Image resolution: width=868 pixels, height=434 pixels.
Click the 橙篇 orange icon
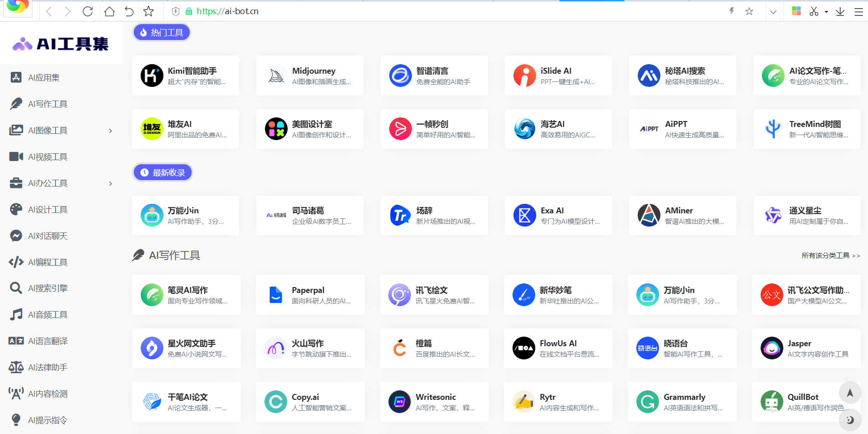click(x=400, y=348)
